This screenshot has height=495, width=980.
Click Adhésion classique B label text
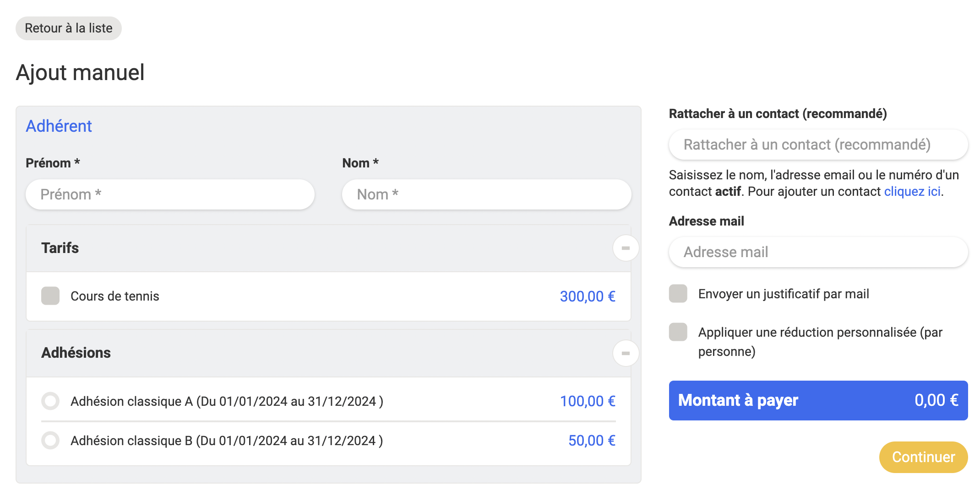coord(227,441)
